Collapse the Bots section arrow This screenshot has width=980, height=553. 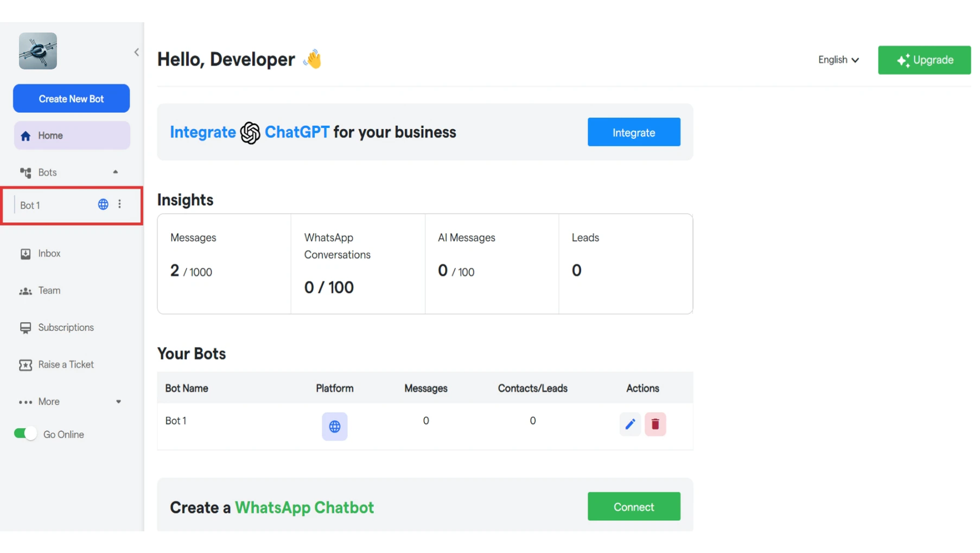click(115, 172)
